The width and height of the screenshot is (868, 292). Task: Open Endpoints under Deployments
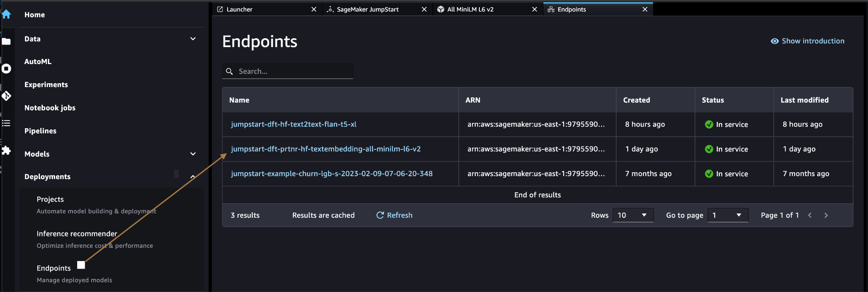(x=54, y=268)
